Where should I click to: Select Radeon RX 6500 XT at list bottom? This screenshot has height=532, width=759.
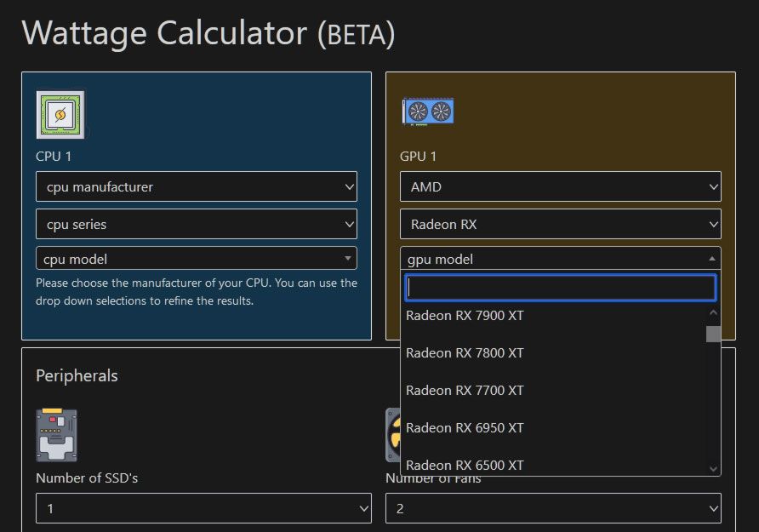(465, 465)
